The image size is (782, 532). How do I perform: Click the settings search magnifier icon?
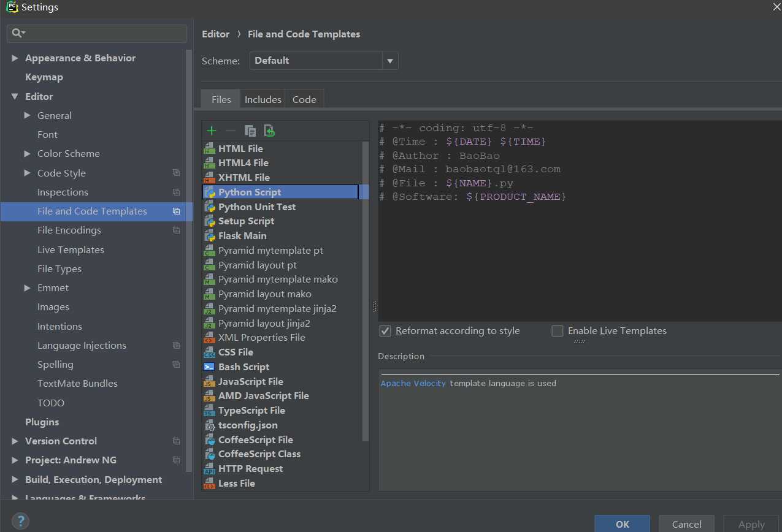pyautogui.click(x=18, y=33)
